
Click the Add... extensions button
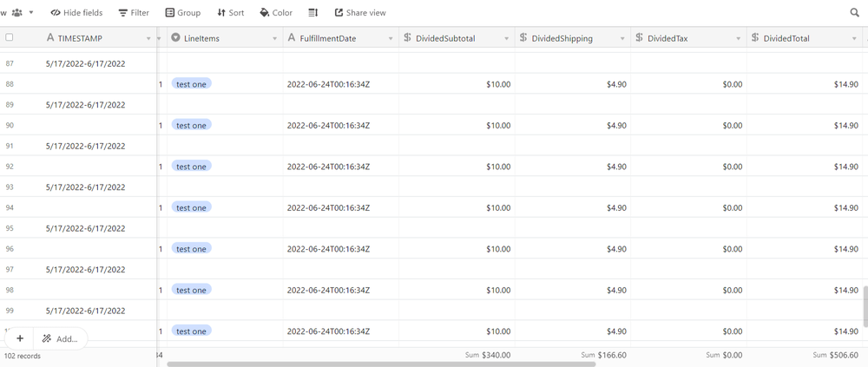tap(61, 338)
